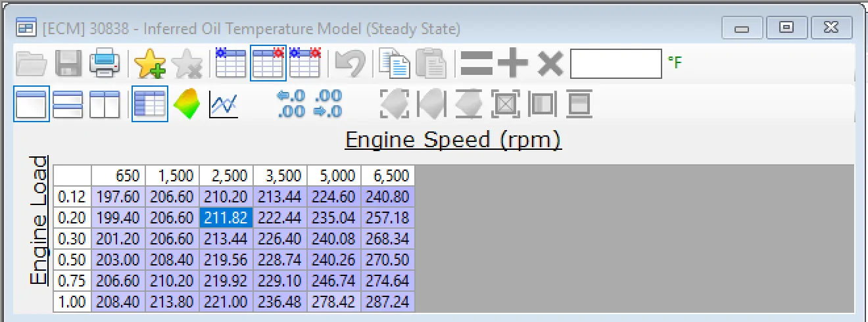
Task: Click the greyed row fill icon
Action: tap(579, 104)
